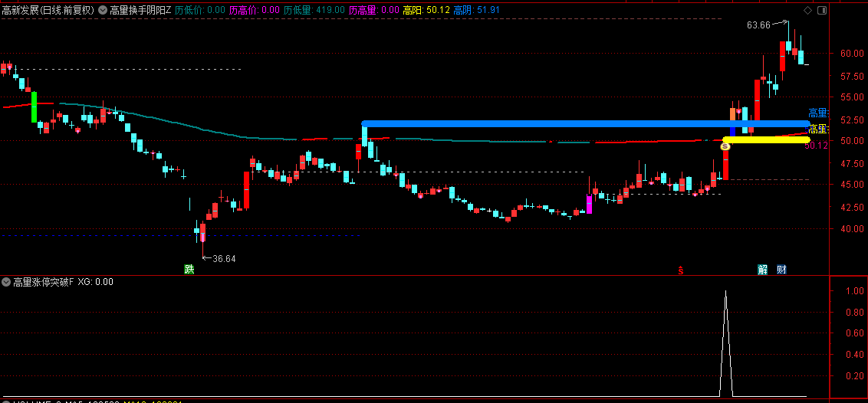Image resolution: width=868 pixels, height=403 pixels.
Task: Click the 52.50 price axis label
Action: click(851, 120)
